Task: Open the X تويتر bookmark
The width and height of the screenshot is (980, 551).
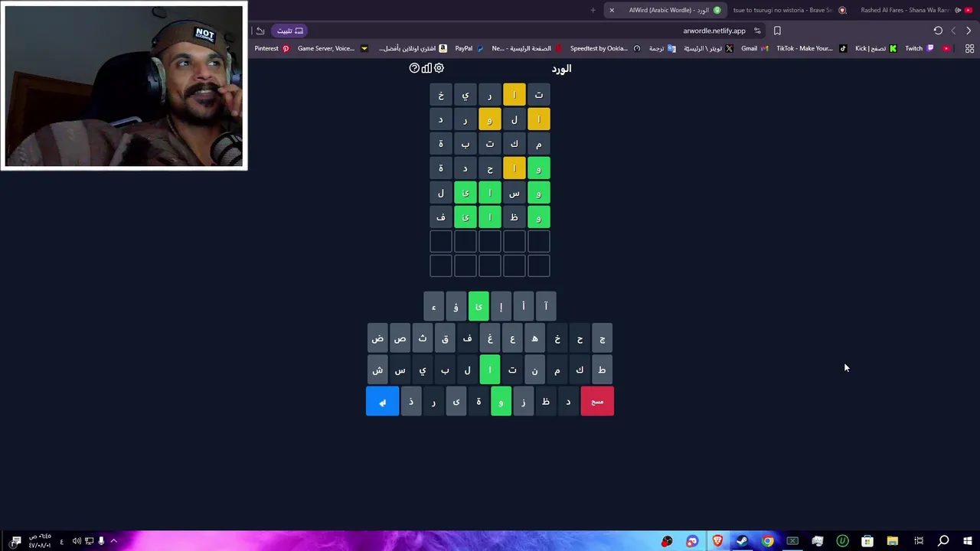Action: (708, 48)
